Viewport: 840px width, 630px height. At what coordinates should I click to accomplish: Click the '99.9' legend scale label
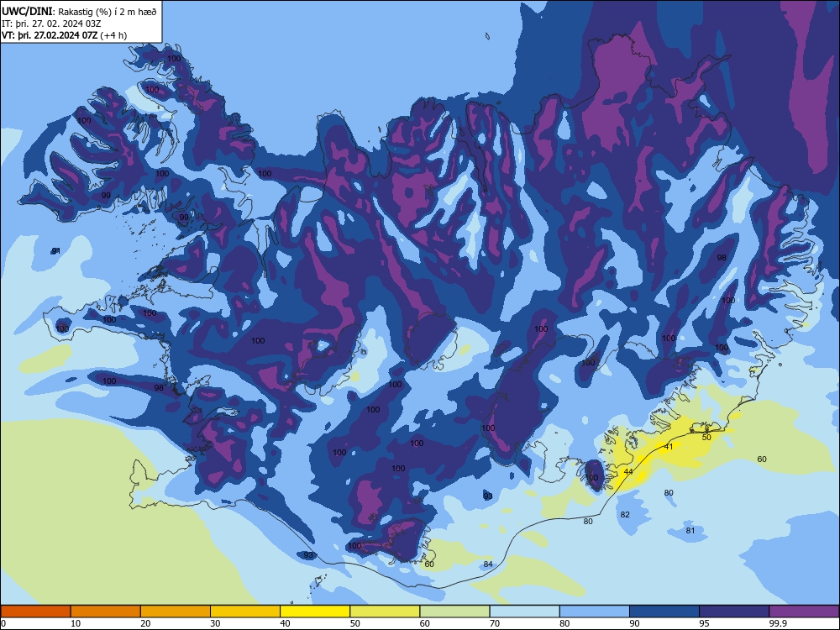click(778, 623)
